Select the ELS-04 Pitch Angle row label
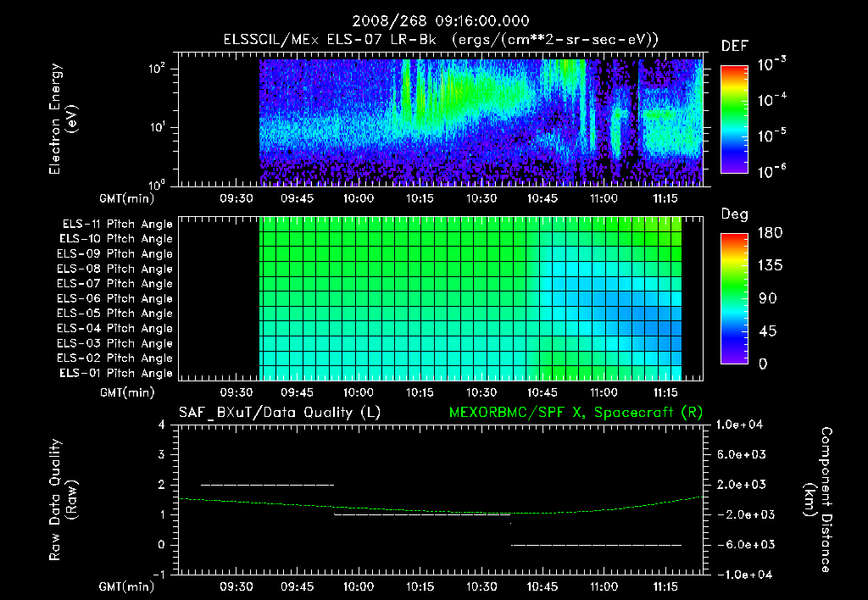This screenshot has width=868, height=600. pyautogui.click(x=115, y=328)
